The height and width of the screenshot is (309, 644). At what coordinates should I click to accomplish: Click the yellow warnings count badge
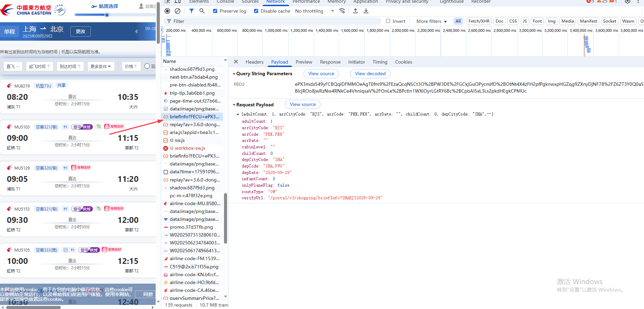(x=602, y=1)
